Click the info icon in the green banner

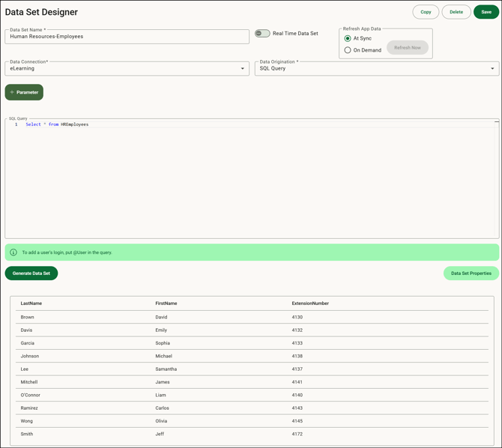[x=13, y=252]
